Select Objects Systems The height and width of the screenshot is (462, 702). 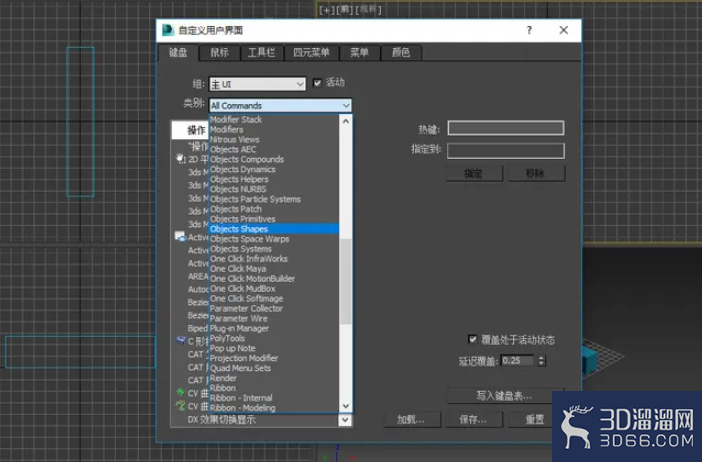tap(240, 249)
